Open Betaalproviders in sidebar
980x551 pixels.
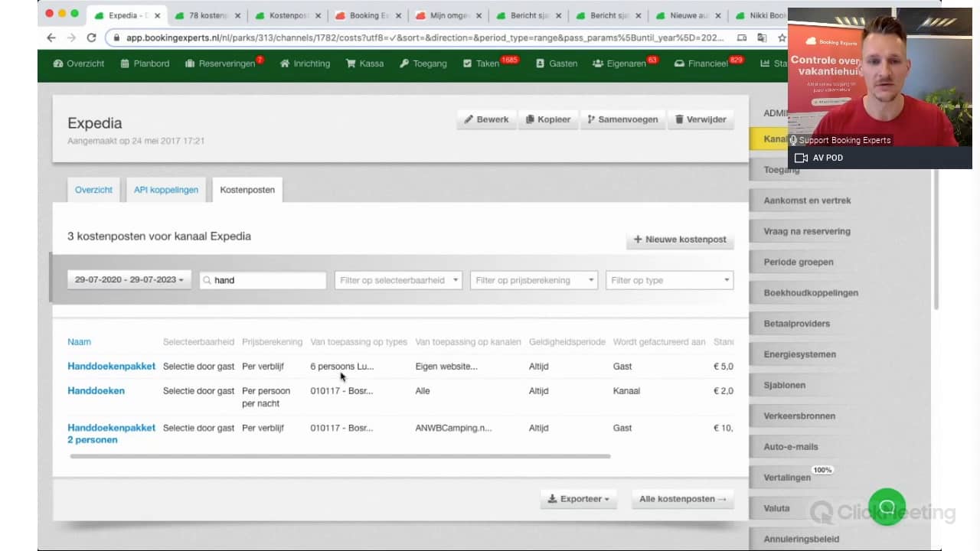click(797, 324)
